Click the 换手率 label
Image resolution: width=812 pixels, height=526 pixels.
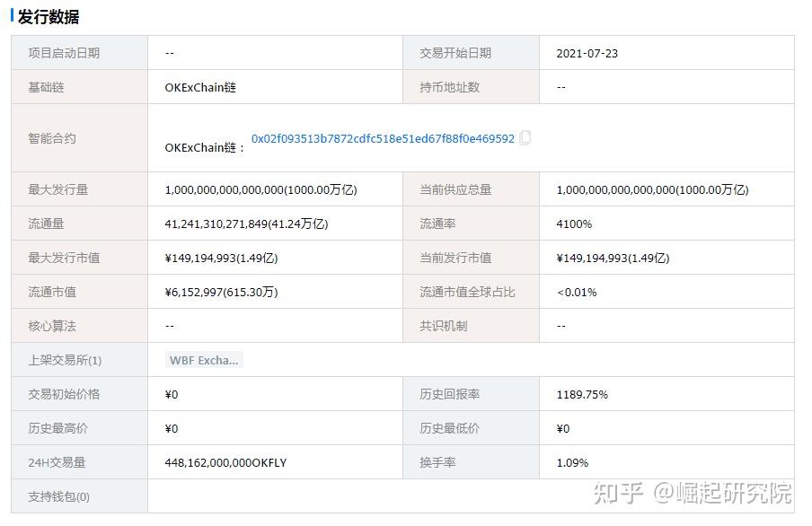tap(437, 463)
